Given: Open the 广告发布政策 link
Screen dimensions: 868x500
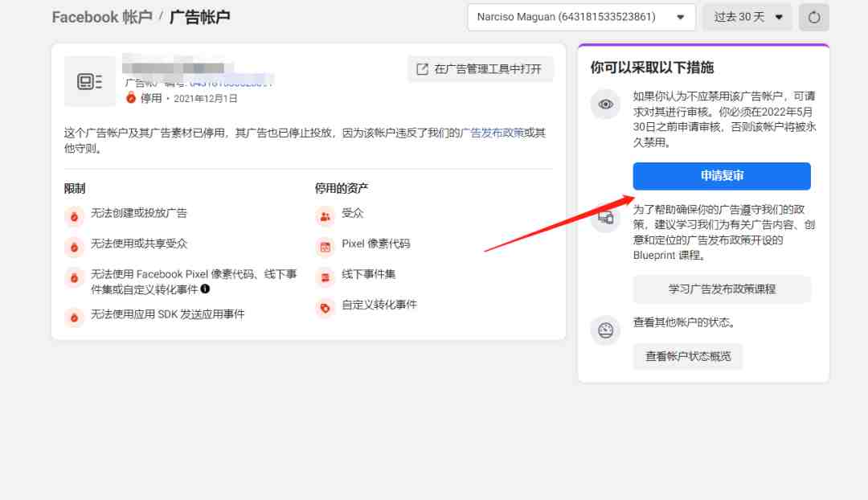Looking at the screenshot, I should tap(492, 133).
